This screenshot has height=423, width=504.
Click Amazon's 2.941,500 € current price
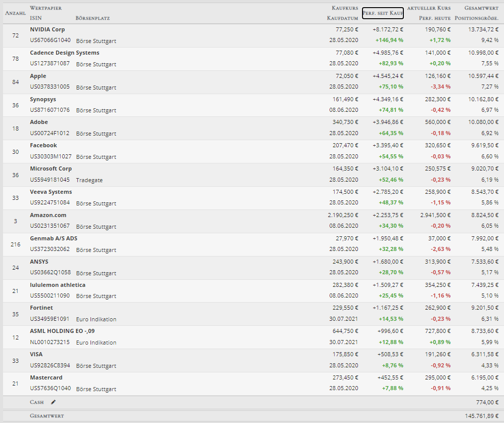pos(435,215)
